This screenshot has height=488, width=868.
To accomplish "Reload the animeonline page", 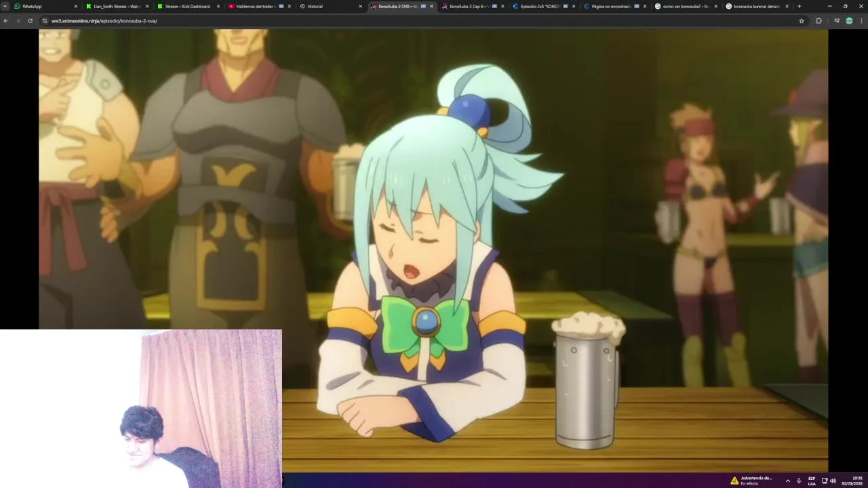I will tap(30, 21).
